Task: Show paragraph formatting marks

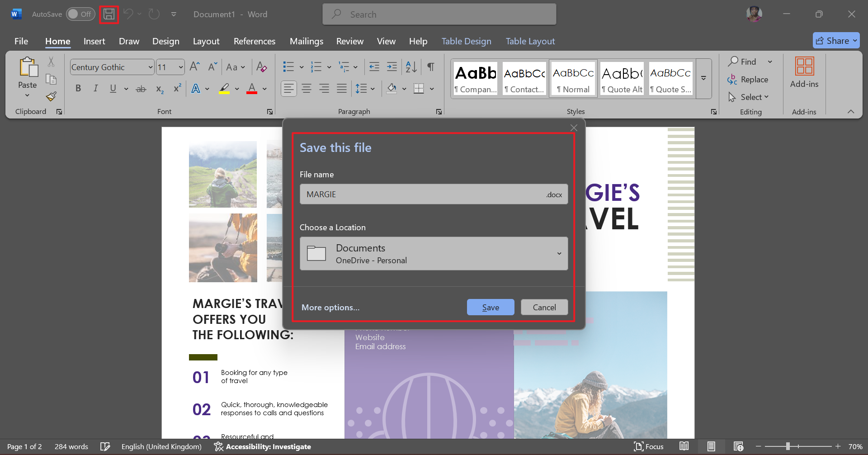Action: 430,66
